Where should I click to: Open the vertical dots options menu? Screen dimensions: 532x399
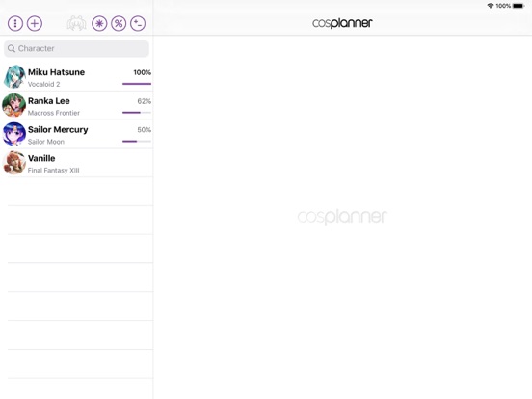pos(15,23)
